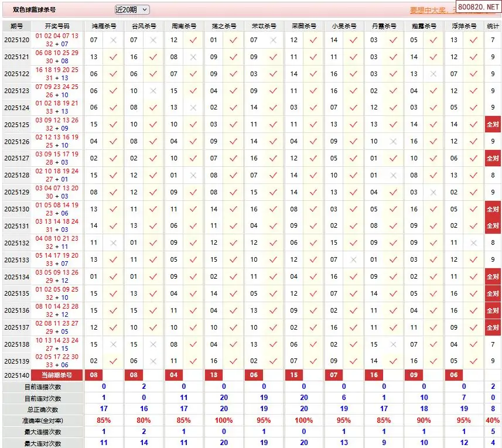The width and height of the screenshot is (502, 448).
Task: Open the 近20期 period dropdown
Action: pos(132,9)
